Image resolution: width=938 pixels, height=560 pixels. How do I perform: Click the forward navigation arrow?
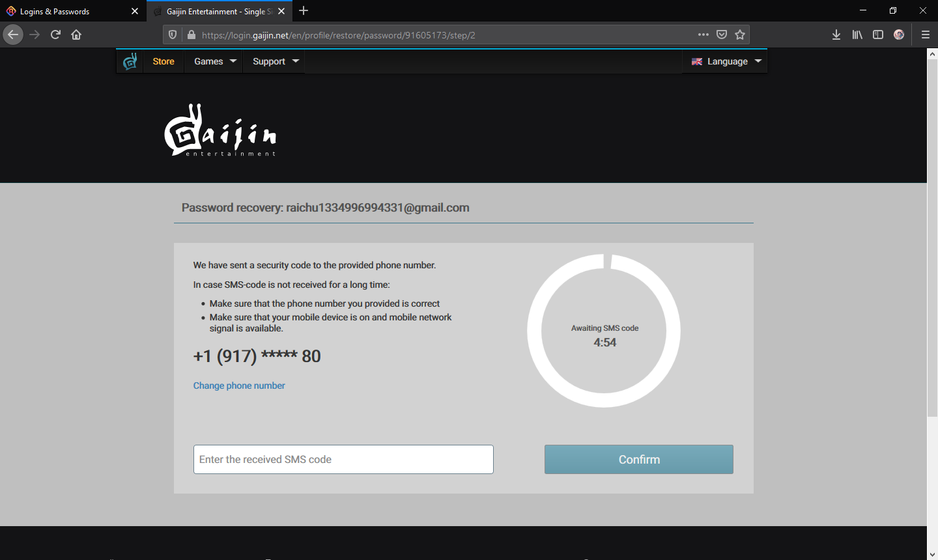[x=35, y=35]
